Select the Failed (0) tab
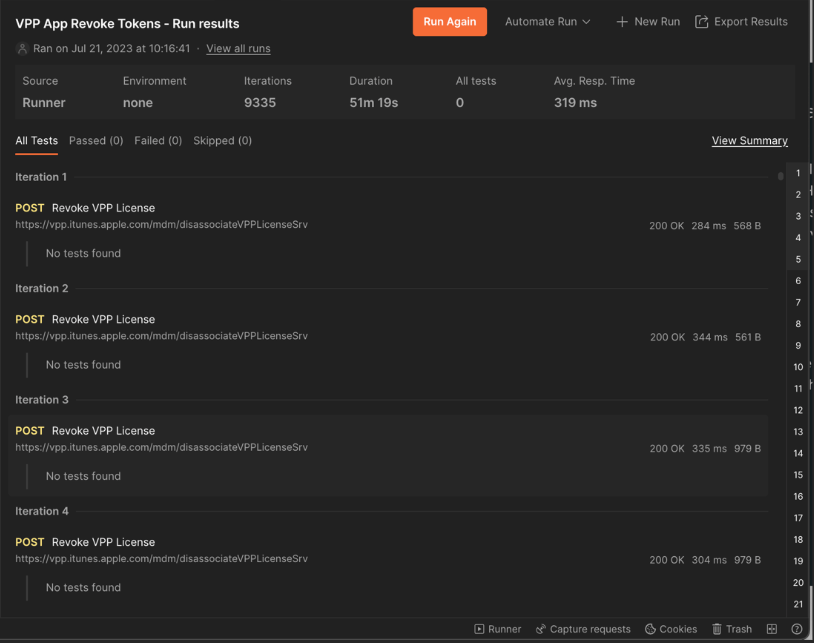 (158, 141)
